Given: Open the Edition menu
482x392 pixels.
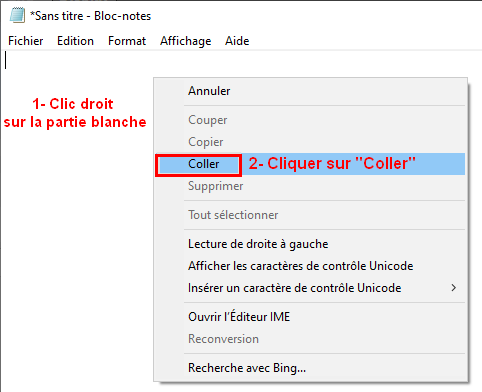Looking at the screenshot, I should [75, 41].
